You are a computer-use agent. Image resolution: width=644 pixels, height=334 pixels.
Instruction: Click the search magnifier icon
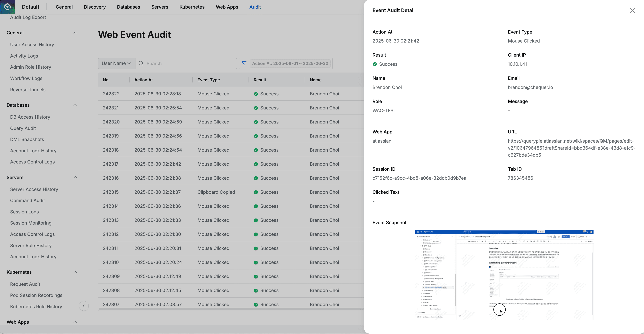tap(141, 63)
